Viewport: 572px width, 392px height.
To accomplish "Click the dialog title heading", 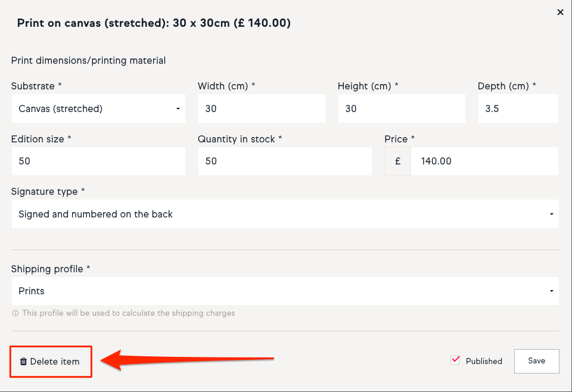I will (x=154, y=24).
